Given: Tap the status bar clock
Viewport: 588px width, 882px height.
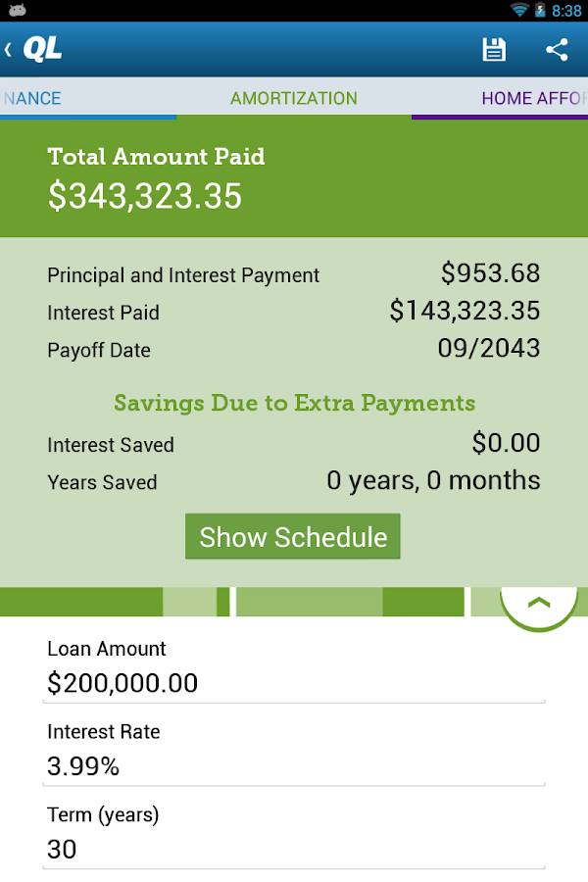Looking at the screenshot, I should click(x=566, y=11).
